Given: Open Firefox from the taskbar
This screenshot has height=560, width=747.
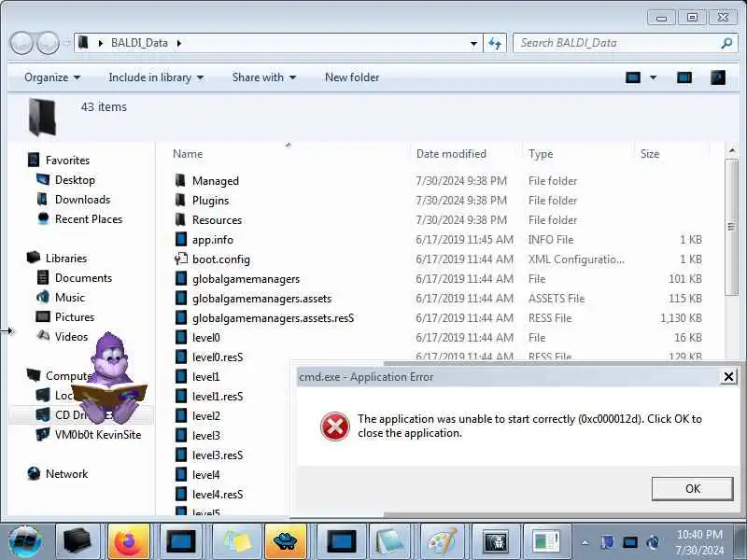Looking at the screenshot, I should (128, 541).
